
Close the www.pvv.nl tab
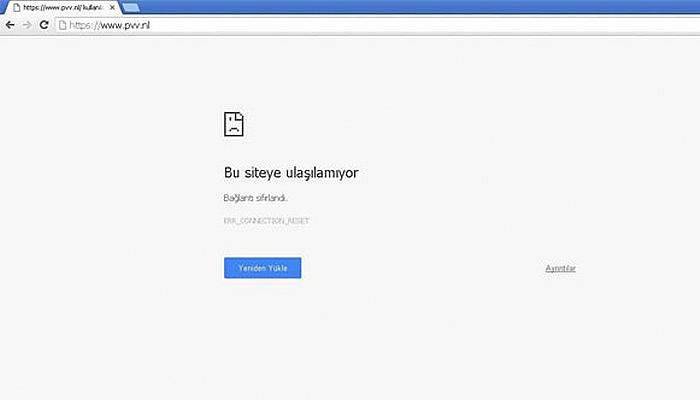tap(112, 8)
